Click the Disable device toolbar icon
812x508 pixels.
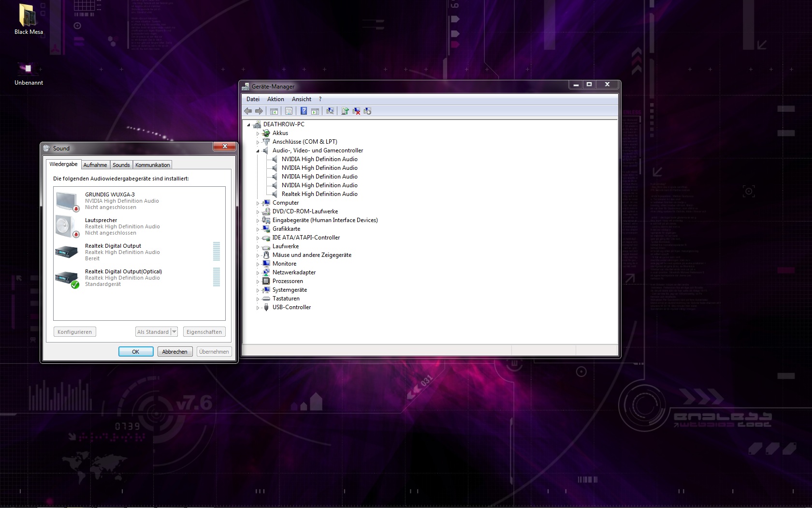(367, 111)
